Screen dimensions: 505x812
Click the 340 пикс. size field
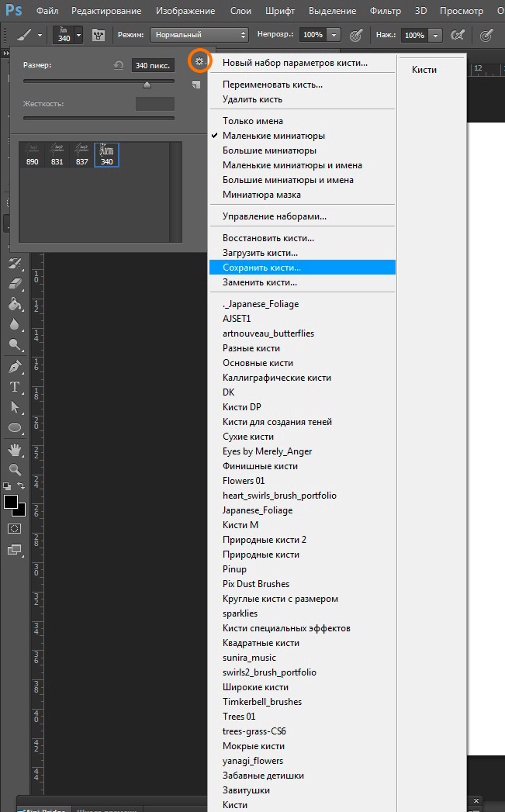tap(153, 65)
